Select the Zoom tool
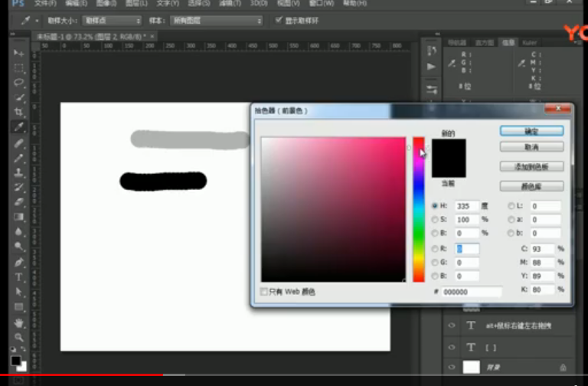 [18, 337]
